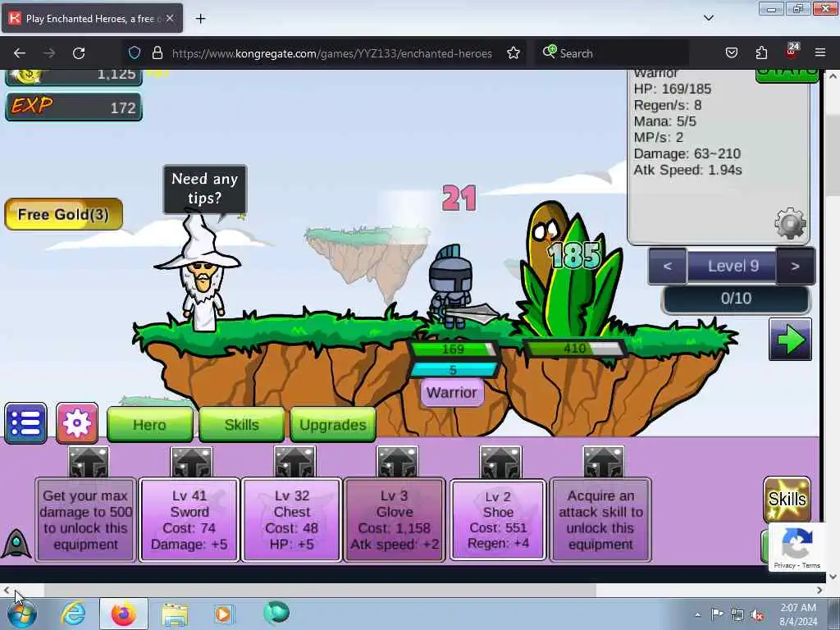Select the Play Enchanted Heroes browser tab
Screen dimensions: 840x630
click(x=91, y=18)
